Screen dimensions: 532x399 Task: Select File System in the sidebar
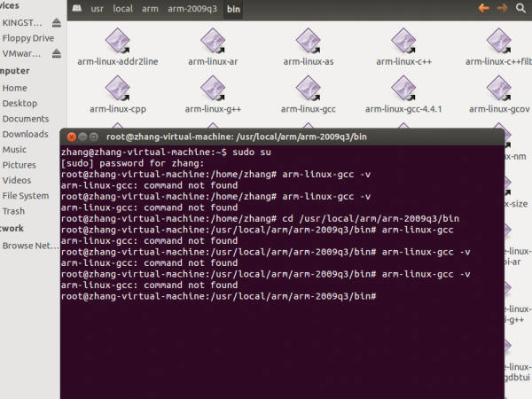(26, 195)
